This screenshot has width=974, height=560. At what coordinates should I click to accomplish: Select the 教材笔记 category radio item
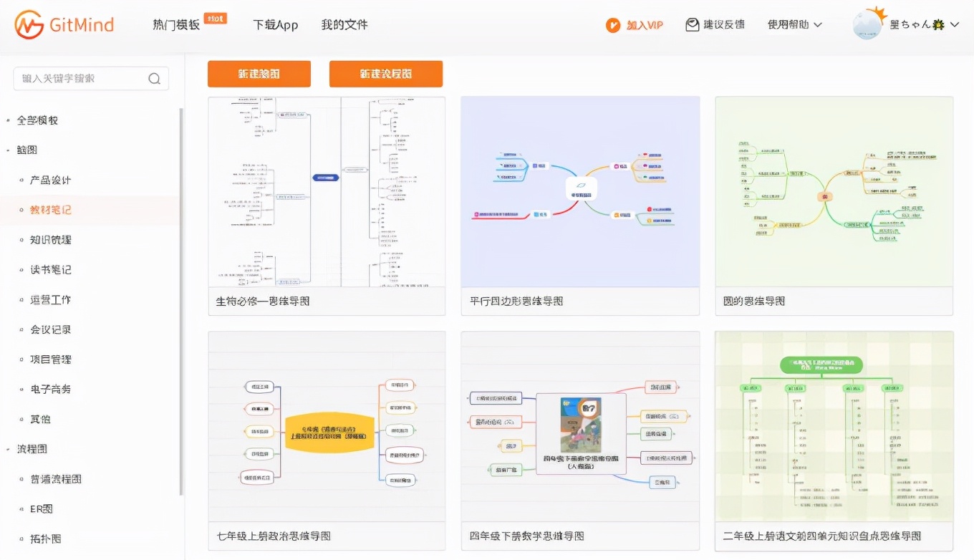point(51,210)
